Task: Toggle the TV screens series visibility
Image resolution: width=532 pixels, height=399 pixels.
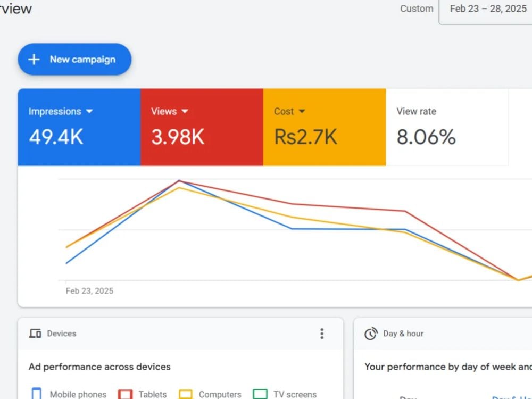Action: (260, 394)
